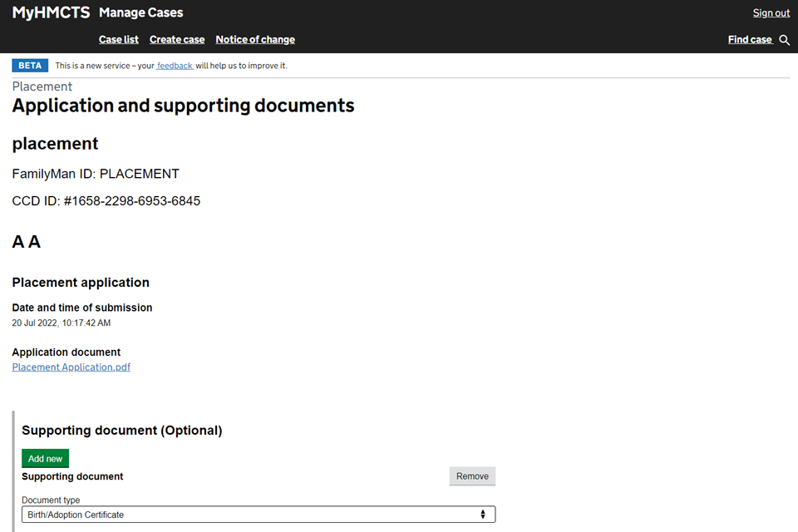Click the dropdown arrows in Document type
The height and width of the screenshot is (532, 798).
(483, 515)
